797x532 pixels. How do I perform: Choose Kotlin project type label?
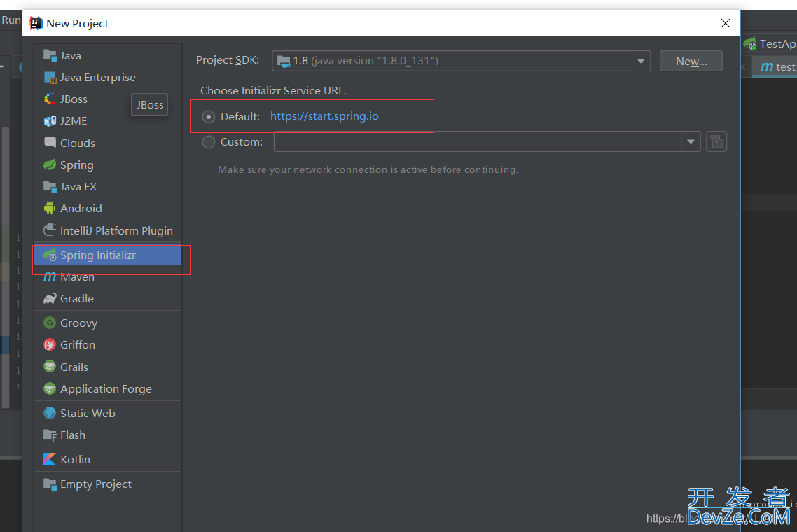[75, 459]
